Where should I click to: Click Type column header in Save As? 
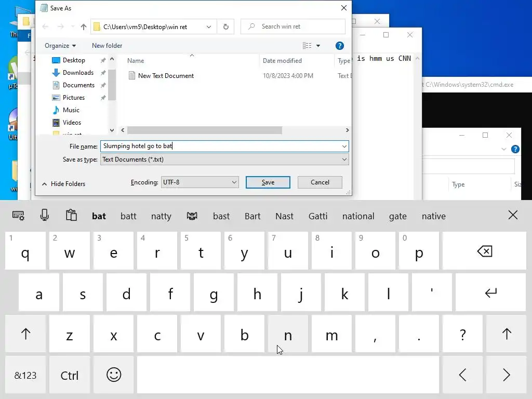(343, 60)
